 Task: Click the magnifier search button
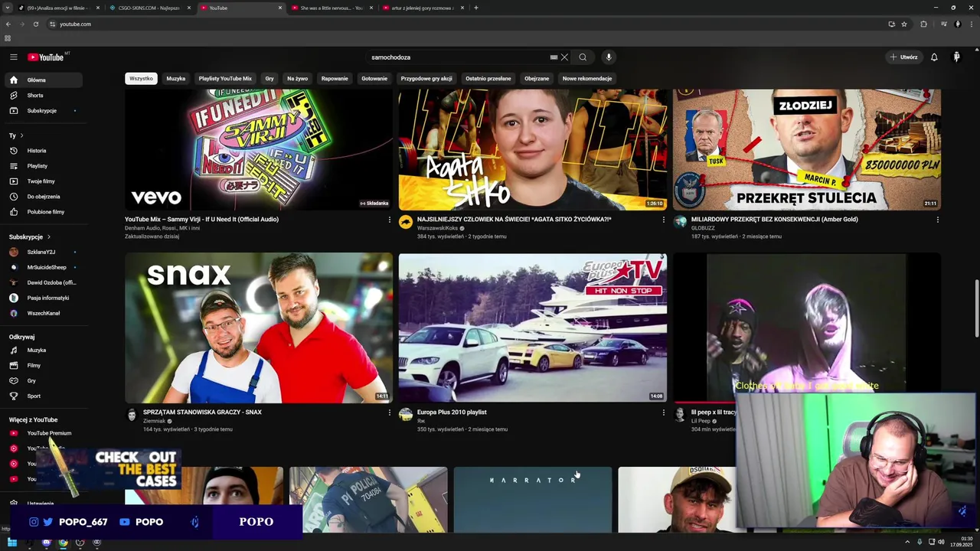point(583,57)
